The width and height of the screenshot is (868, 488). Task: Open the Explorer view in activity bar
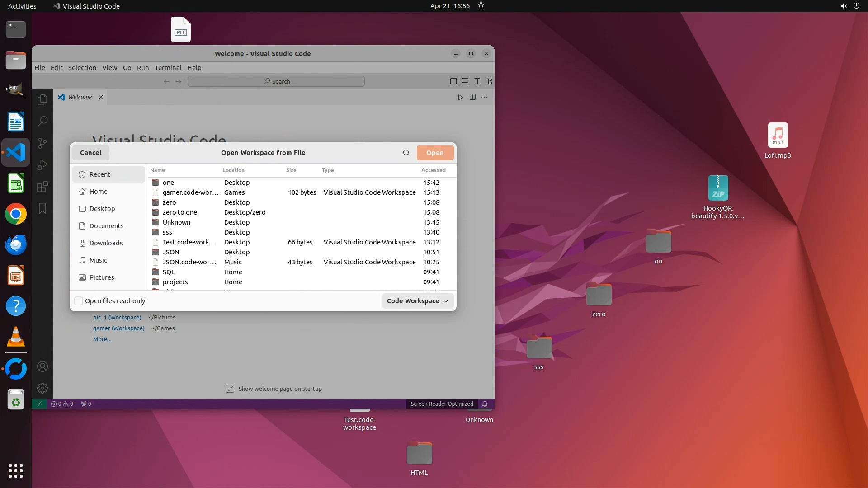(42, 100)
